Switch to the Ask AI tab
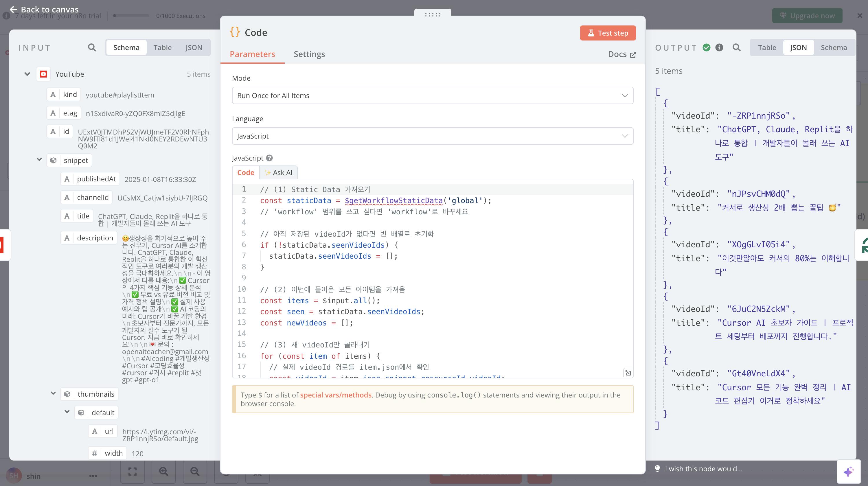This screenshot has width=868, height=486. tap(279, 172)
